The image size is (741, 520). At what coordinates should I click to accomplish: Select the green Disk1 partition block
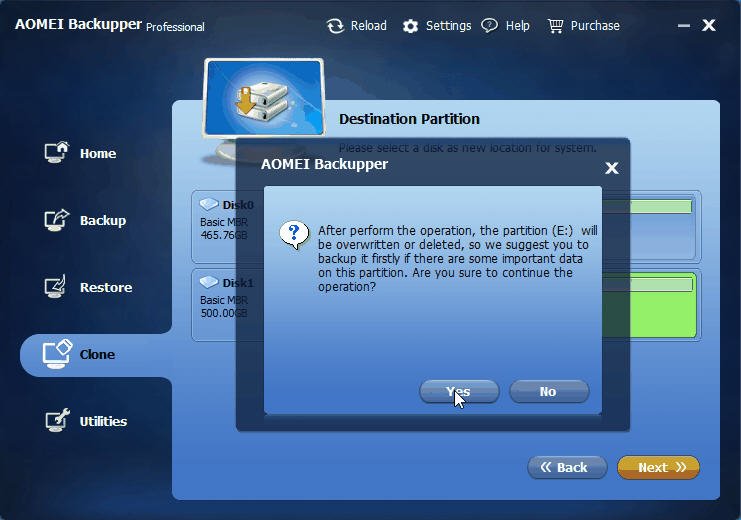tap(649, 305)
